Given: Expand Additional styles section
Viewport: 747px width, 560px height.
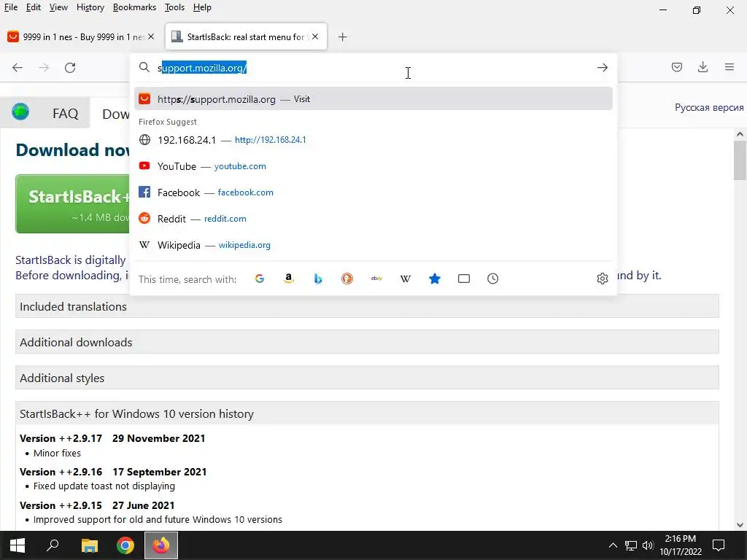Looking at the screenshot, I should pos(367,378).
